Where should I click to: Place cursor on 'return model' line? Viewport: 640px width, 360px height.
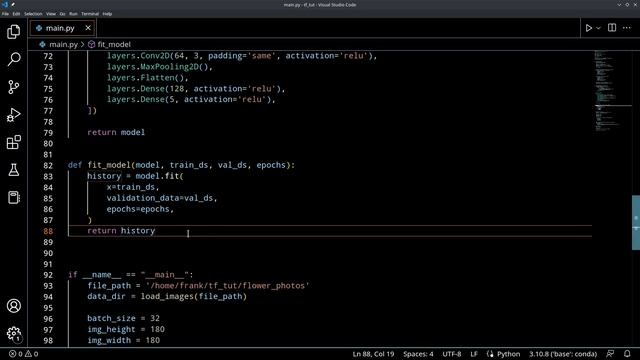tap(116, 132)
